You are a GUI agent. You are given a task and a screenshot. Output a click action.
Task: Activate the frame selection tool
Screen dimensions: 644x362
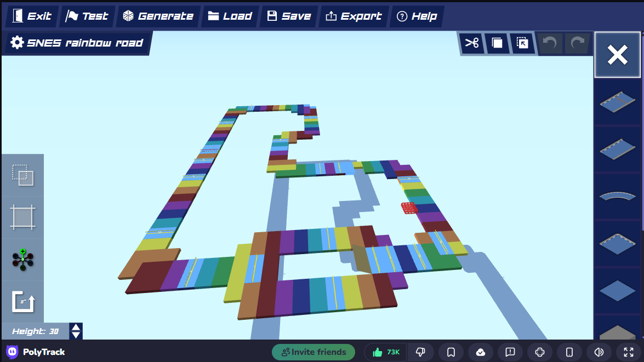tap(22, 217)
